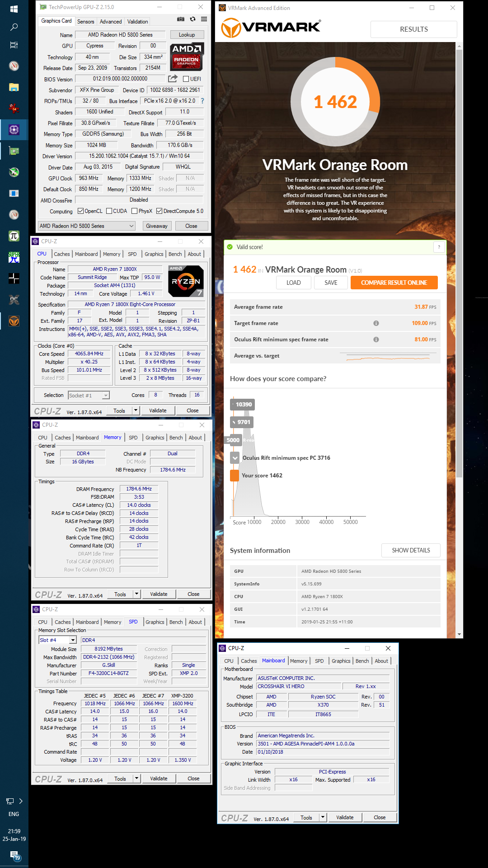This screenshot has height=868, width=488.
Task: Click the Bus Interface question mark
Action: (202, 101)
